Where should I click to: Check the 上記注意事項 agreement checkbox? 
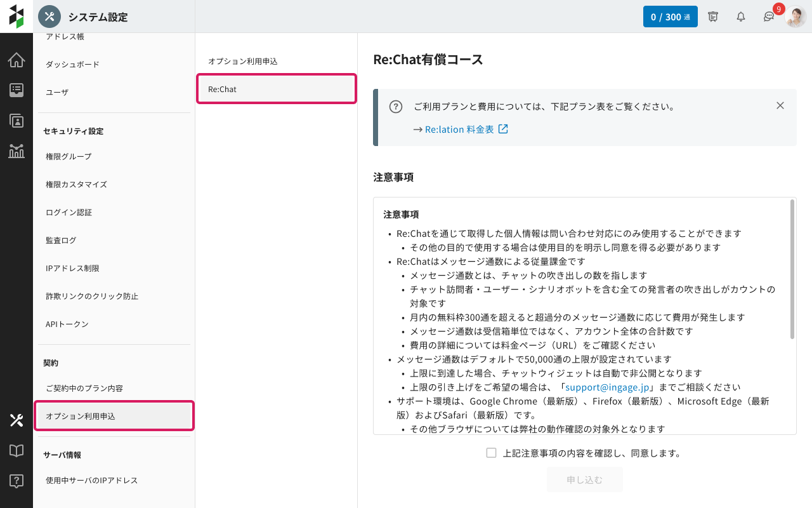tap(491, 453)
